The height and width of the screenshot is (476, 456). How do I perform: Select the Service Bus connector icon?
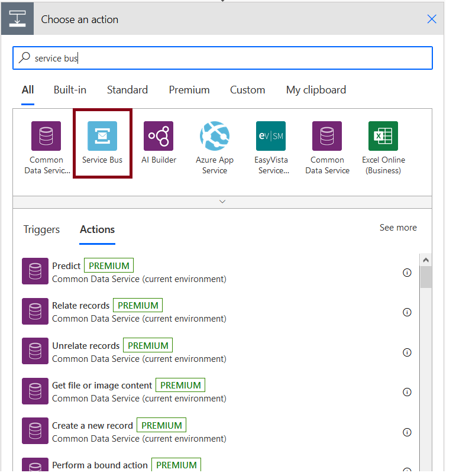[102, 135]
